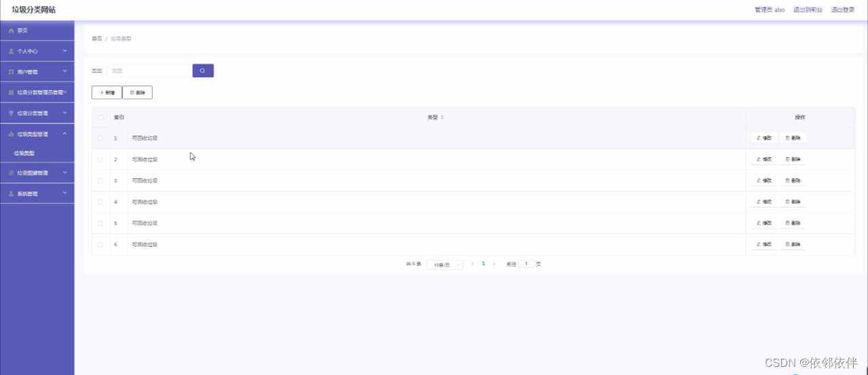Viewport: 868px width, 375px height.
Task: Click 首页 in the breadcrumb
Action: 97,39
